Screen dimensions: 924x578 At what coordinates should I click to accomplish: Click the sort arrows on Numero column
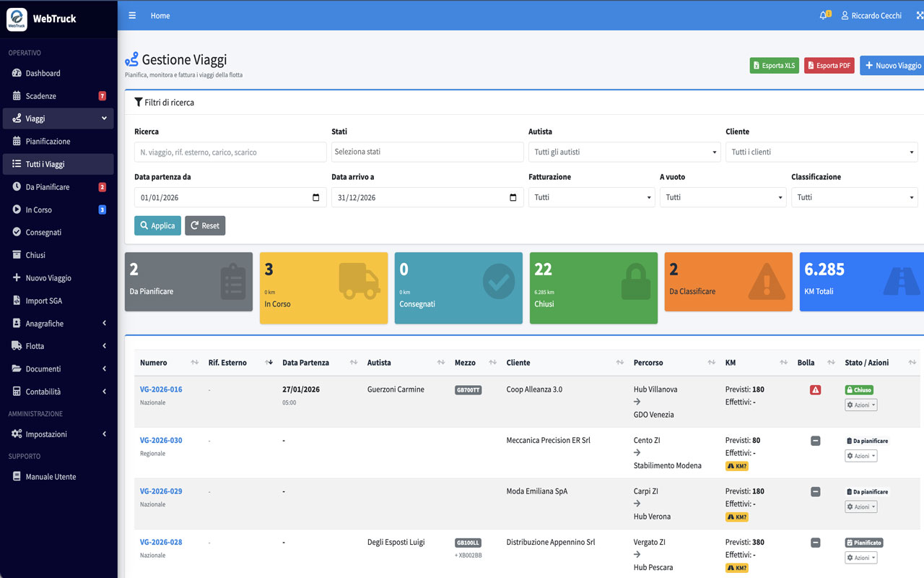click(194, 363)
